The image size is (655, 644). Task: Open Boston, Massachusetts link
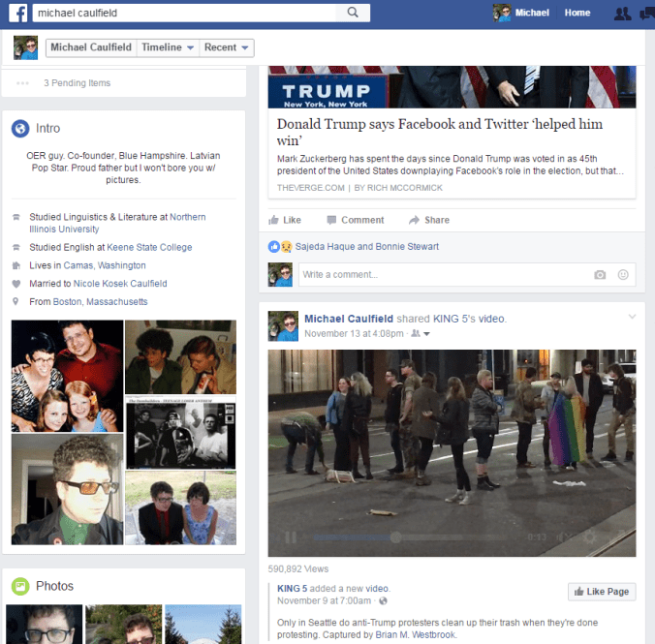coord(100,301)
